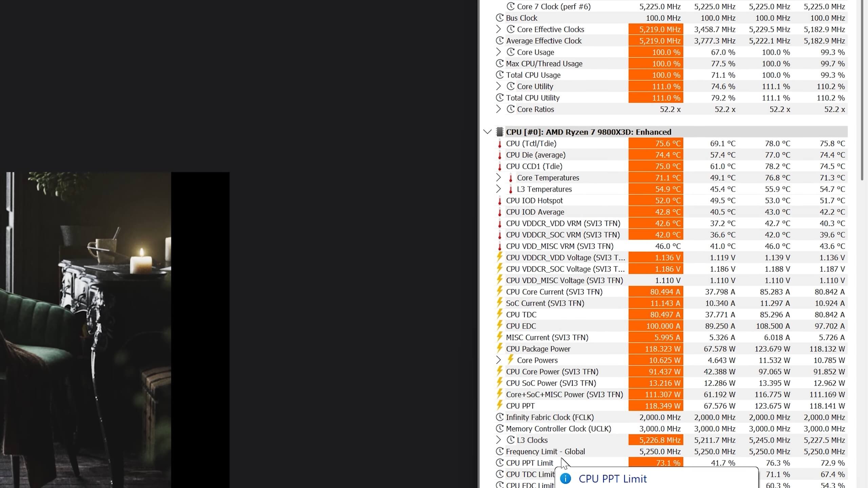Expand the L3 Temperatures group

coord(498,189)
